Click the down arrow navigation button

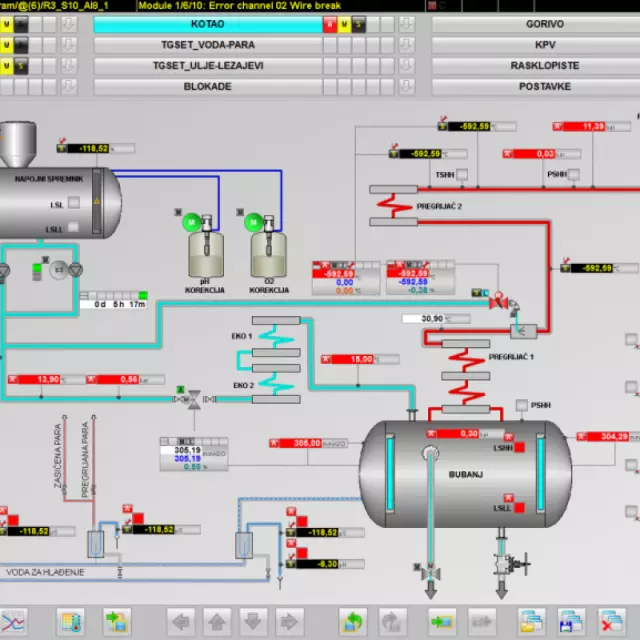pyautogui.click(x=253, y=621)
